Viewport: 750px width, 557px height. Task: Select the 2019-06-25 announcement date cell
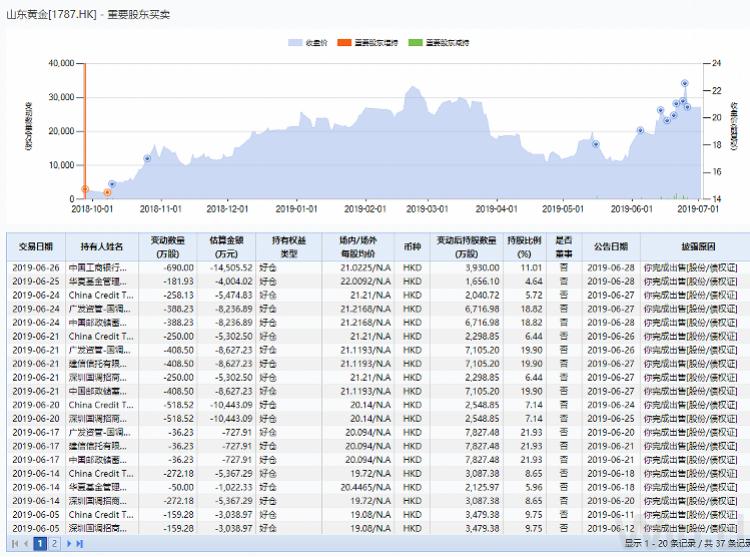click(611, 418)
